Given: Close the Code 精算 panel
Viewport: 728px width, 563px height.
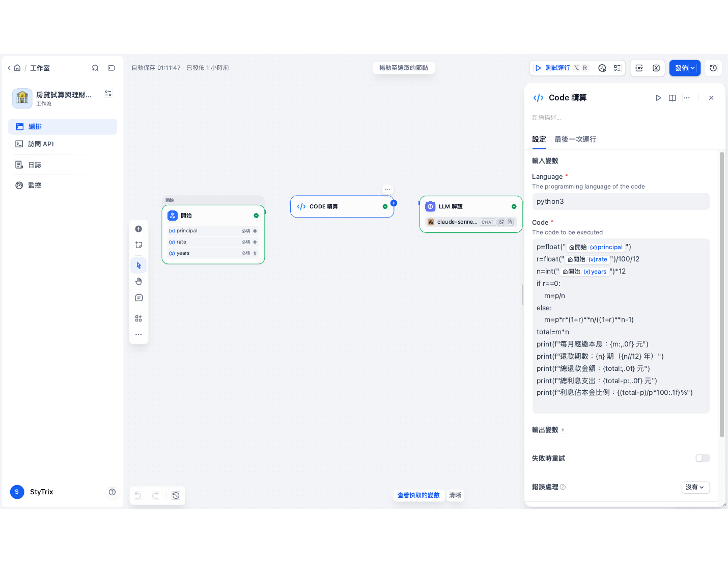Looking at the screenshot, I should [x=711, y=98].
